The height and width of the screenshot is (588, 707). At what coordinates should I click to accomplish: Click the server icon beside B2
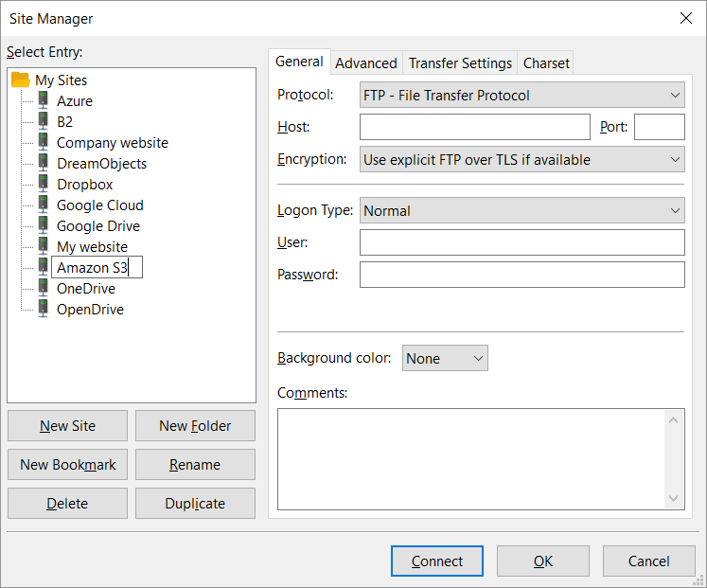[44, 121]
